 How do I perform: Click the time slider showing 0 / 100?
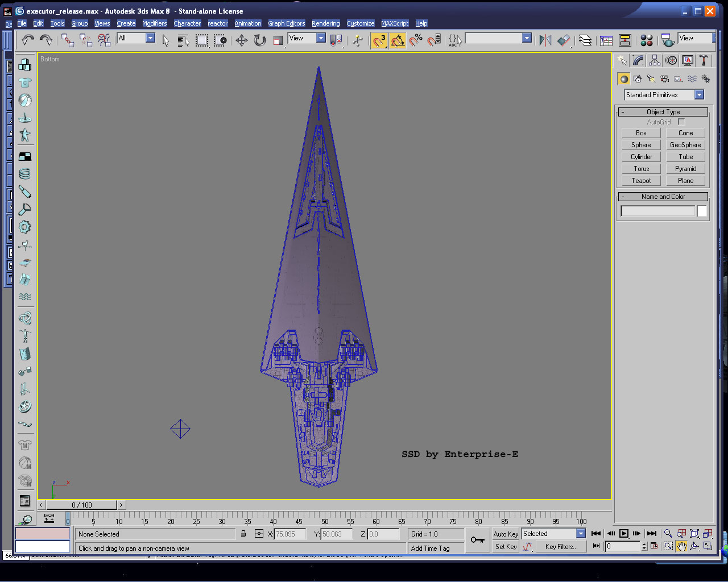82,505
